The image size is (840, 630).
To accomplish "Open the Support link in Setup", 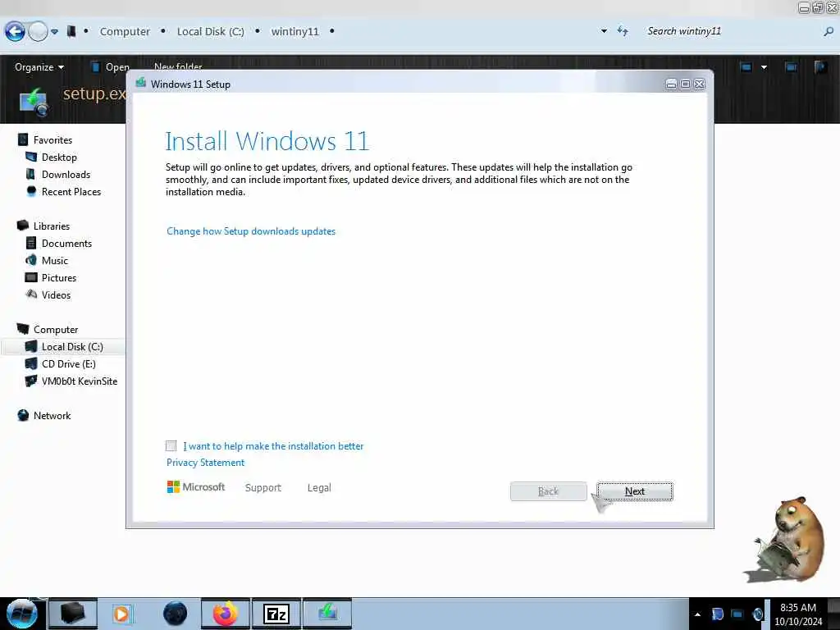I will tap(263, 487).
